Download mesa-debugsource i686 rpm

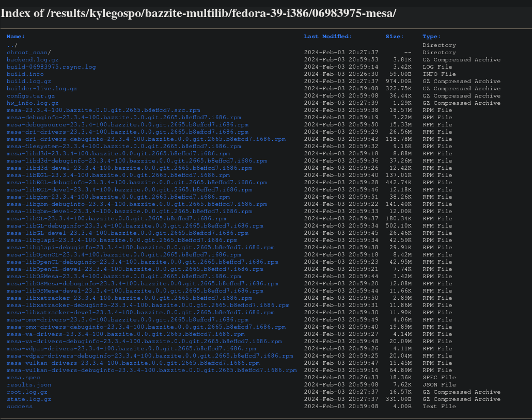click(x=128, y=125)
